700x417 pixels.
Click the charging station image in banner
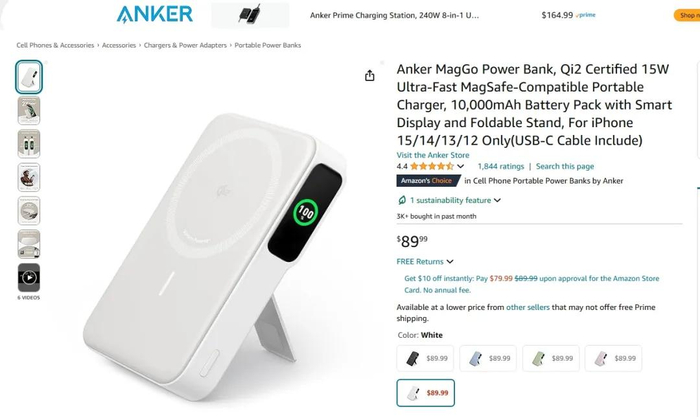coord(250,15)
